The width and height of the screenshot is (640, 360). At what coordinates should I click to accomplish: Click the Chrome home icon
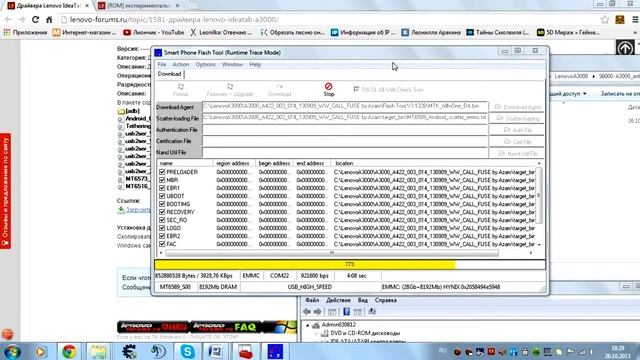tap(49, 20)
